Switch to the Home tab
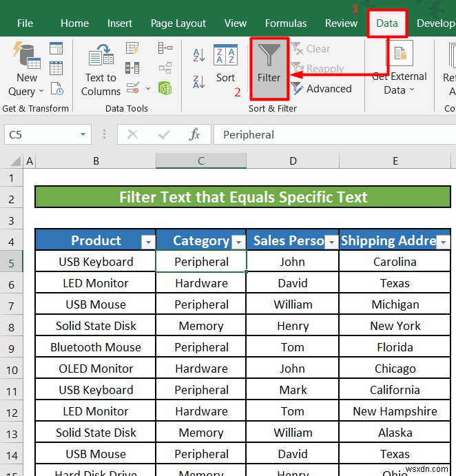The image size is (456, 476). [x=74, y=23]
